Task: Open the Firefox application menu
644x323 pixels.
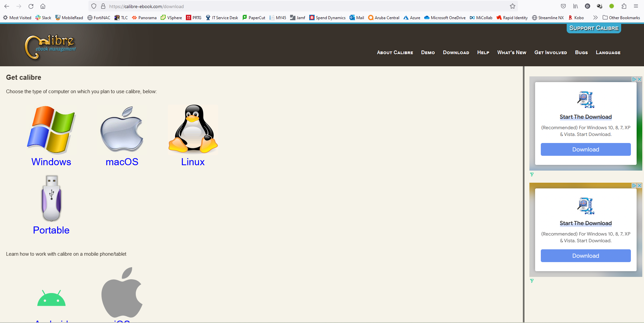Action: [x=636, y=6]
